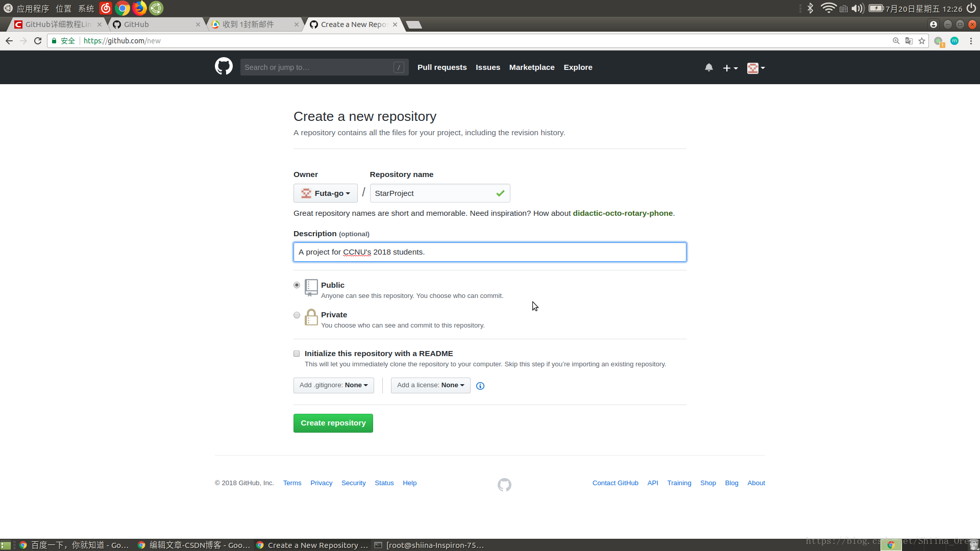Click the Create repository button
980x551 pixels.
332,422
